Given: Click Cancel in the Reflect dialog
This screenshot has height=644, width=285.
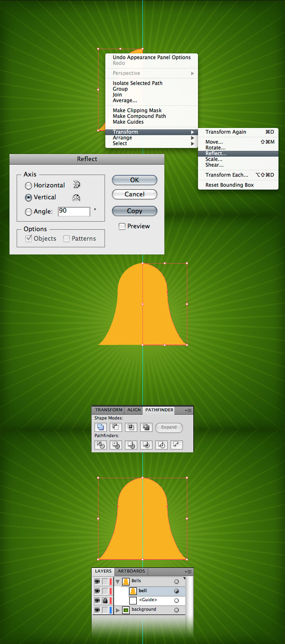Looking at the screenshot, I should click(134, 194).
